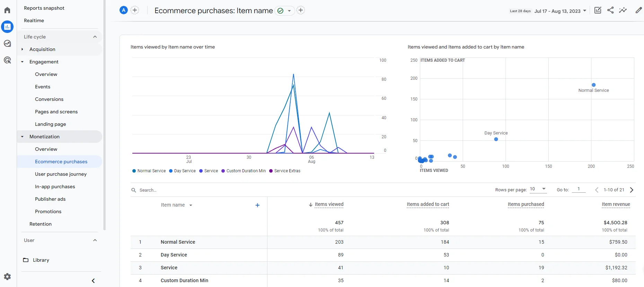Click the Item revenue total $4,500.28
Screen dimensions: 644x287
[615, 223]
